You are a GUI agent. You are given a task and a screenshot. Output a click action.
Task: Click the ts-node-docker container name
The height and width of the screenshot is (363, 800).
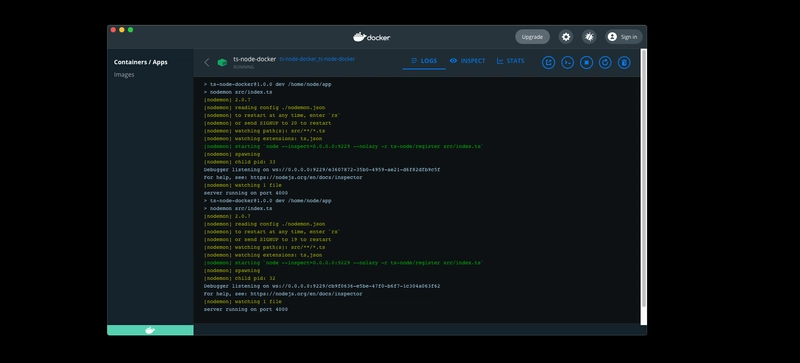[255, 59]
